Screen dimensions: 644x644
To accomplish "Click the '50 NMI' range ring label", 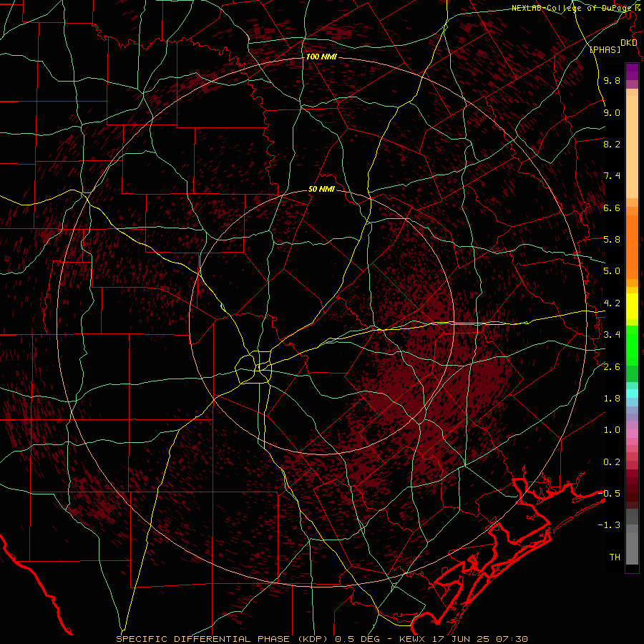I will click(321, 189).
